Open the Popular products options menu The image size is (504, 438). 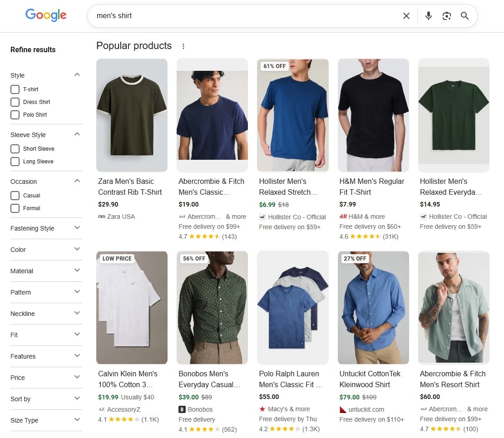pos(183,45)
